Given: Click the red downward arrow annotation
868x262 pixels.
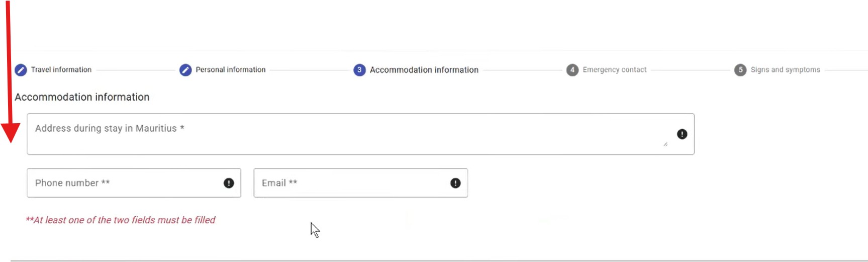Looking at the screenshot, I should pos(9,75).
